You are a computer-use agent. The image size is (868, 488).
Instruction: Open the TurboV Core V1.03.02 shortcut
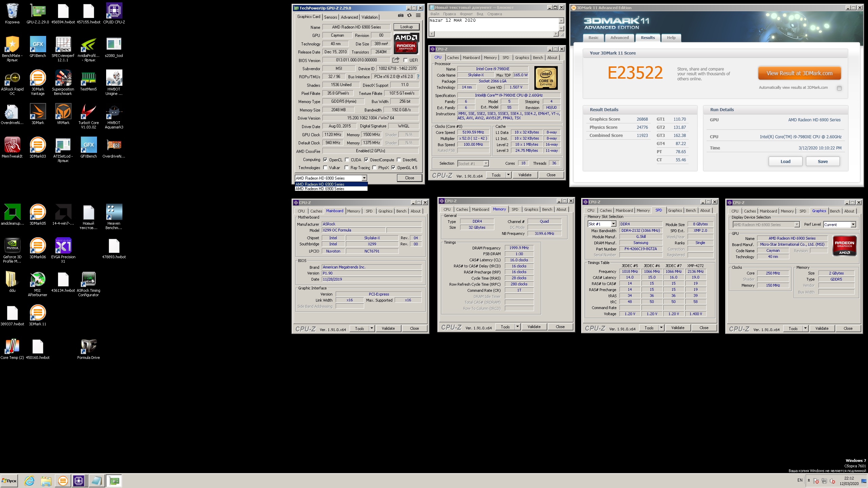88,116
